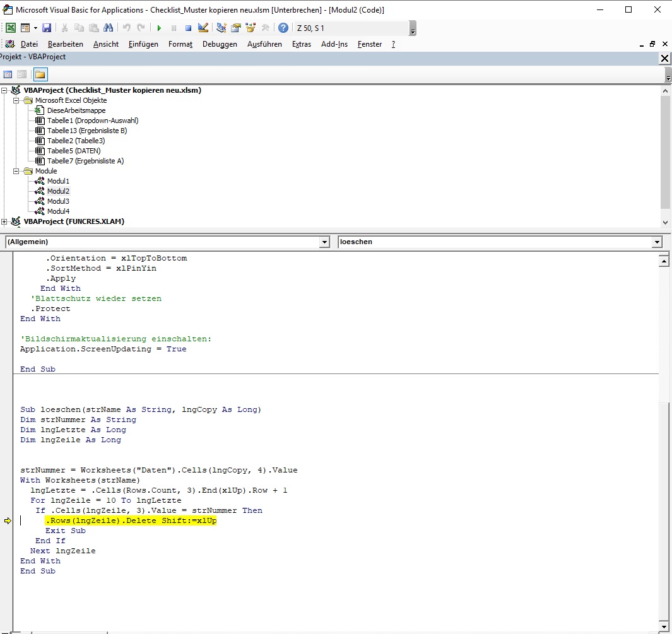Close the Project Explorer panel
The width and height of the screenshot is (672, 634).
[664, 58]
